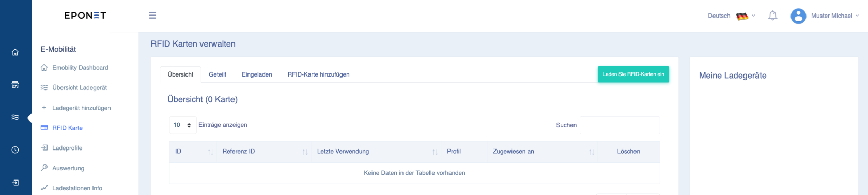Image resolution: width=868 pixels, height=195 pixels.
Task: Click into the Suchen search field
Action: [619, 125]
